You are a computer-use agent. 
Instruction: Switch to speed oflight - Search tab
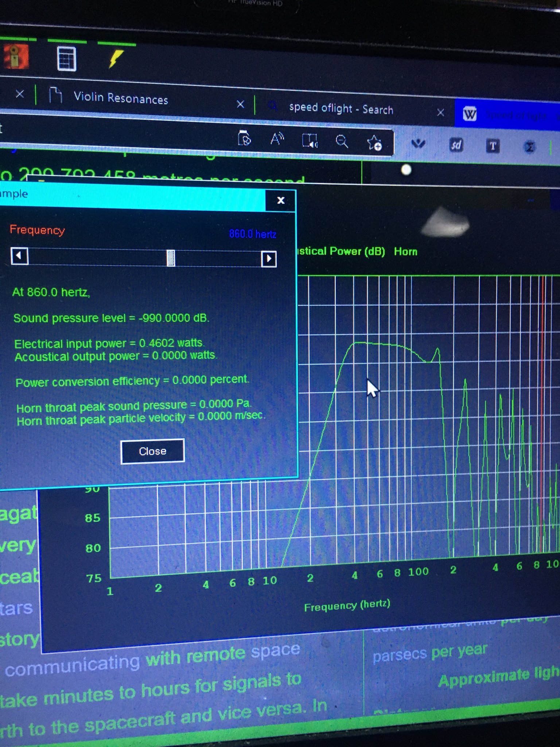pyautogui.click(x=341, y=108)
